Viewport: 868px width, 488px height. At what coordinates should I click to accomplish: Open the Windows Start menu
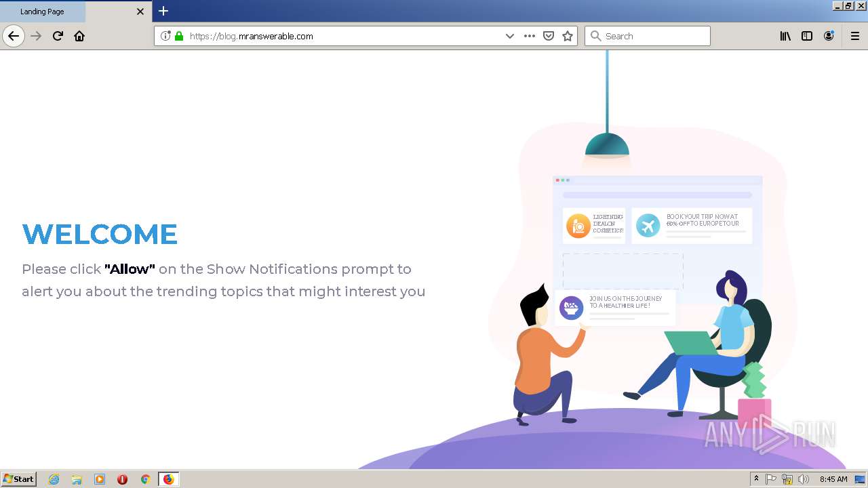pyautogui.click(x=18, y=479)
